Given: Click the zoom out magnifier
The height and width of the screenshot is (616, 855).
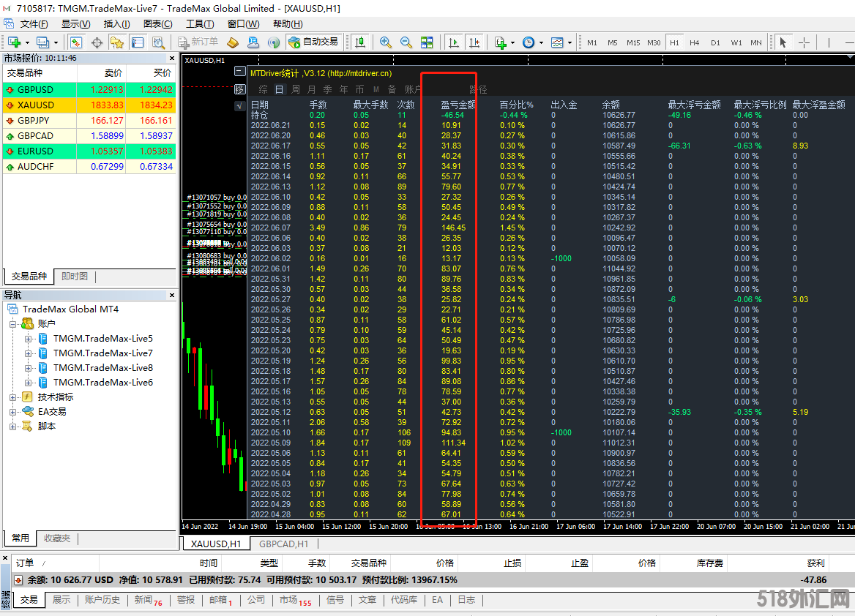Looking at the screenshot, I should click(x=406, y=42).
